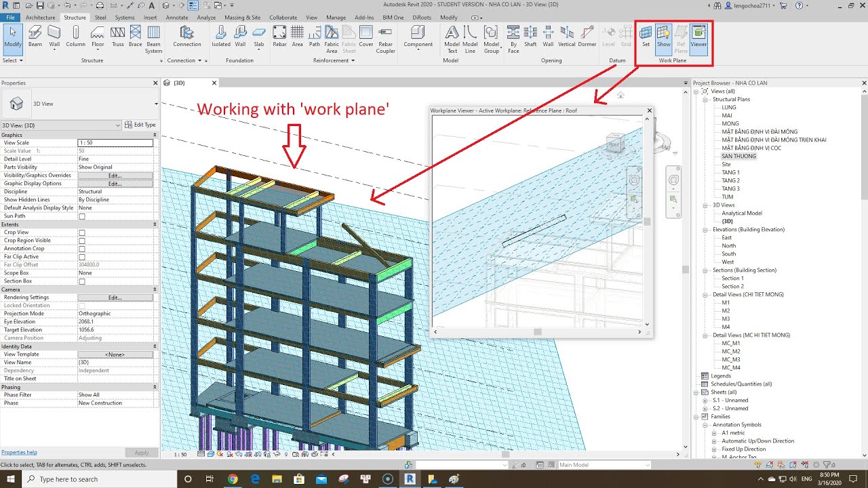This screenshot has height=488, width=868.
Task: Open SAN THUONG structural plan
Action: [x=739, y=157]
